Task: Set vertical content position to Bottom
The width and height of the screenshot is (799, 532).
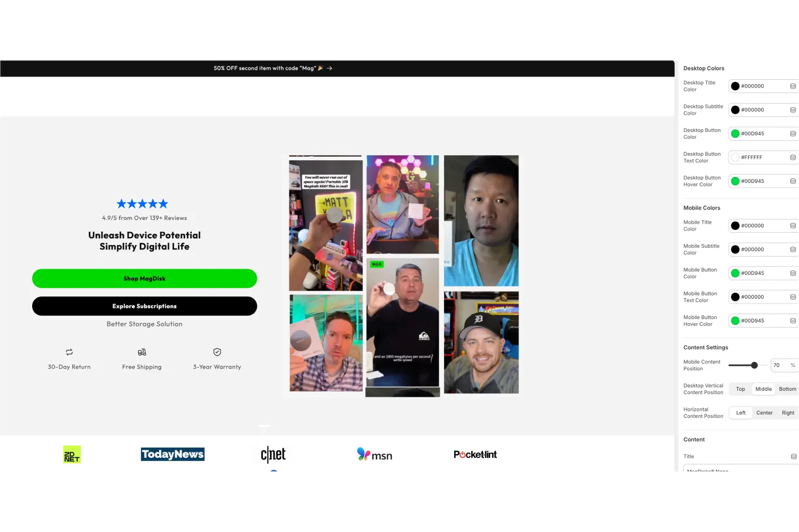Action: (x=787, y=389)
